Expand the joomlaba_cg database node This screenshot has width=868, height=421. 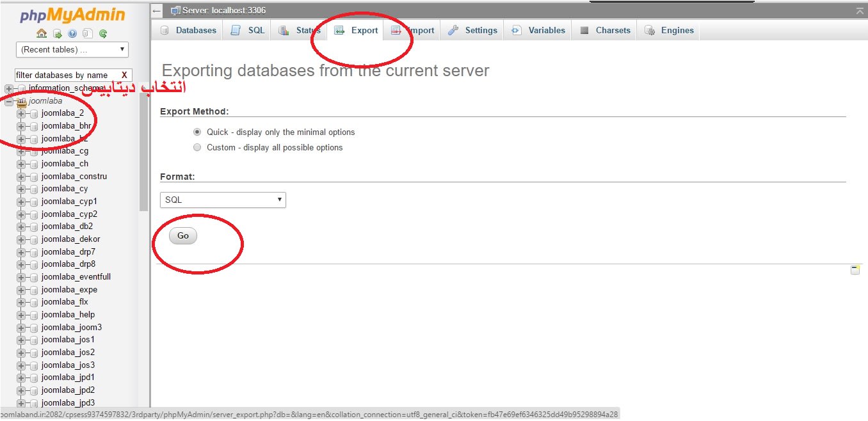pos(20,151)
